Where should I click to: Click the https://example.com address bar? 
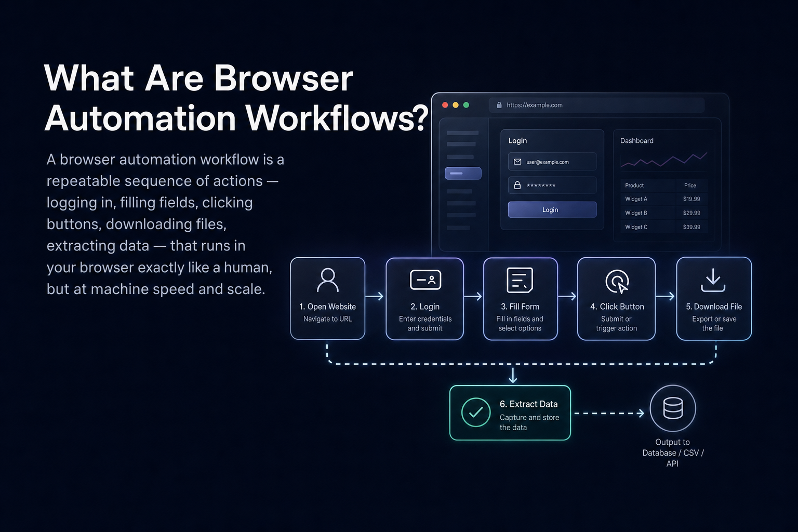pyautogui.click(x=596, y=105)
